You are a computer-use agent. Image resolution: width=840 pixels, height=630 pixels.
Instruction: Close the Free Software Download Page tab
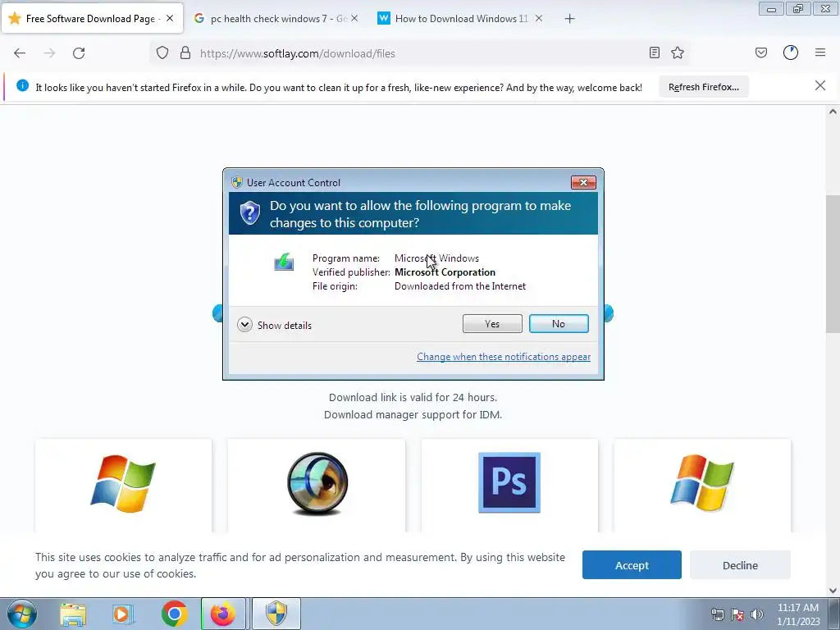(170, 18)
